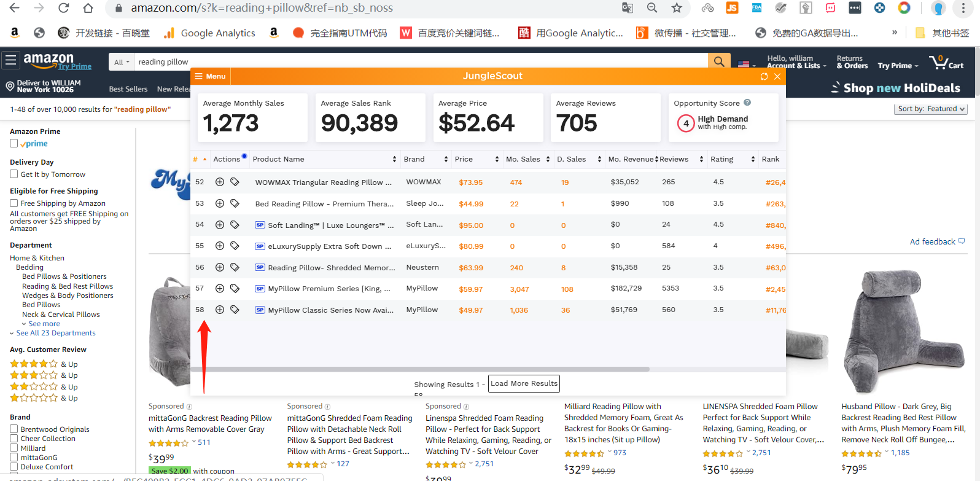980x481 pixels.
Task: Click the Amazon search magnifier button
Action: click(719, 61)
